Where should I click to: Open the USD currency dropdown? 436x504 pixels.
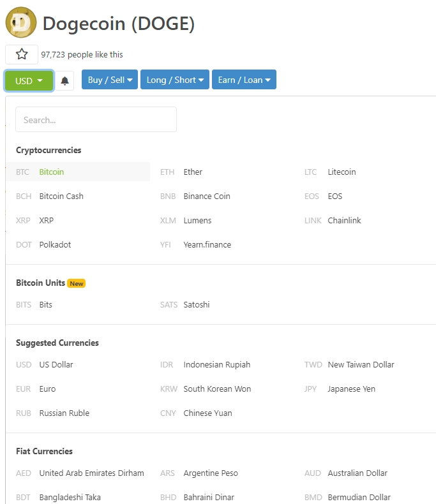tap(29, 80)
